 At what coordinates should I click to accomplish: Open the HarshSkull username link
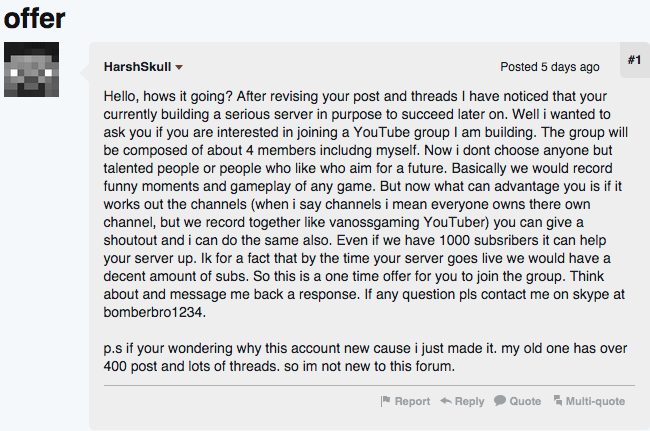tap(136, 67)
